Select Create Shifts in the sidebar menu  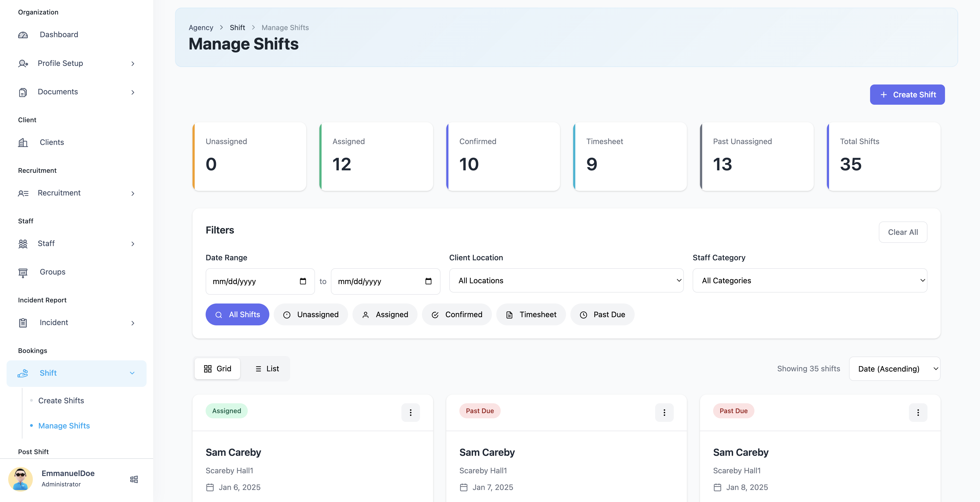(61, 401)
